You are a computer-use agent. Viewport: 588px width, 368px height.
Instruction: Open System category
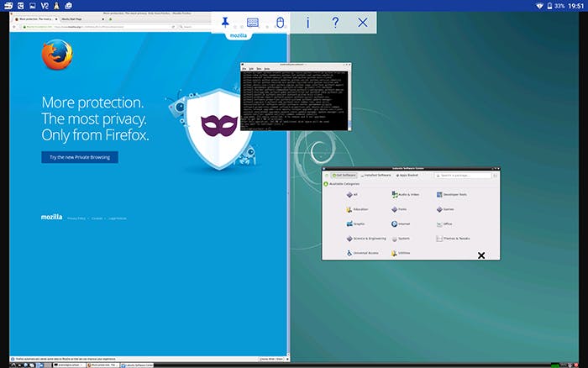tap(401, 239)
